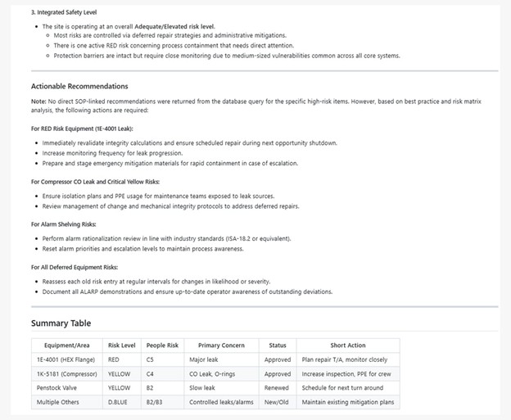Select the 'Risk Level' column header
511x420 pixels.
pos(121,345)
